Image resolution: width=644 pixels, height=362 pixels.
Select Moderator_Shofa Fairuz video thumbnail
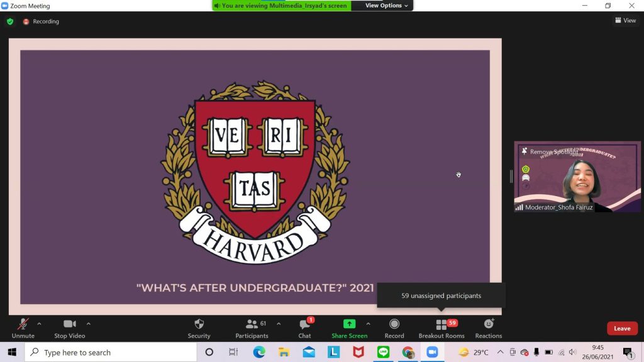pyautogui.click(x=577, y=177)
